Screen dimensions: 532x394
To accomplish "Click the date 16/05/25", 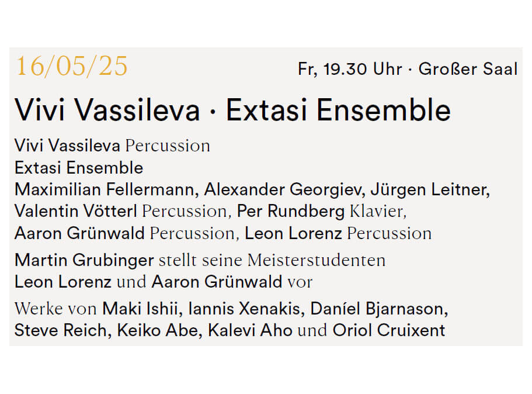I will pyautogui.click(x=72, y=66).
